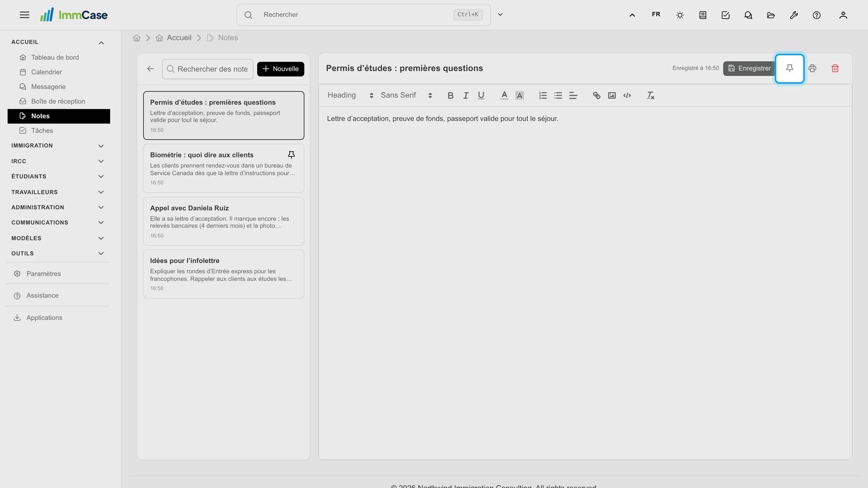Expand the ÉTUDIANTS sidebar section
This screenshot has width=868, height=488.
[59, 177]
